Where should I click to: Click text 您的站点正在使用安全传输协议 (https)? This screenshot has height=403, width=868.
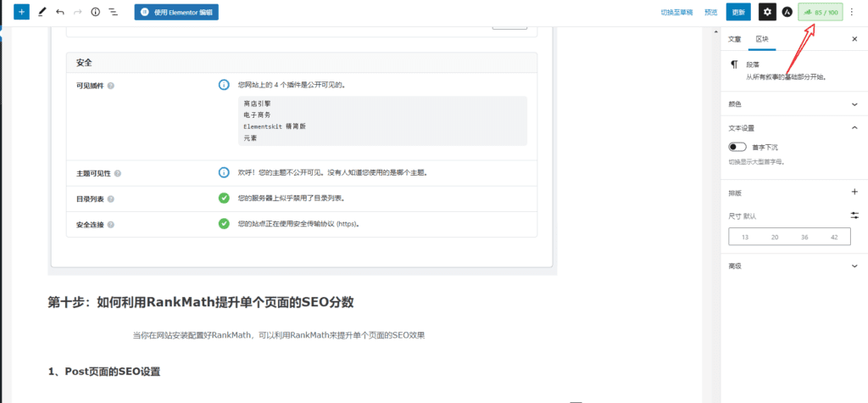301,225
